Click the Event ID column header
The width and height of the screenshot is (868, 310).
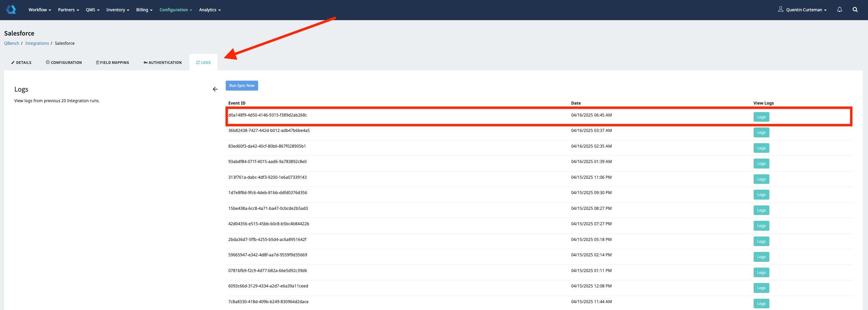click(x=237, y=103)
